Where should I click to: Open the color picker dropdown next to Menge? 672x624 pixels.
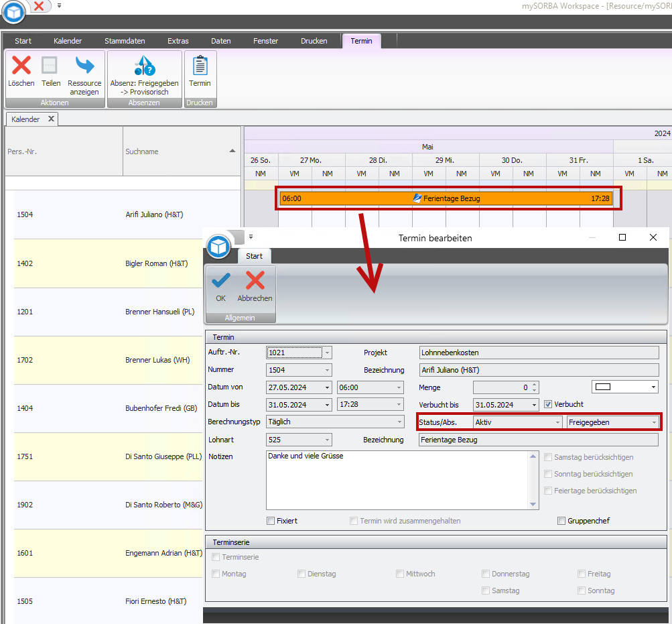(653, 387)
